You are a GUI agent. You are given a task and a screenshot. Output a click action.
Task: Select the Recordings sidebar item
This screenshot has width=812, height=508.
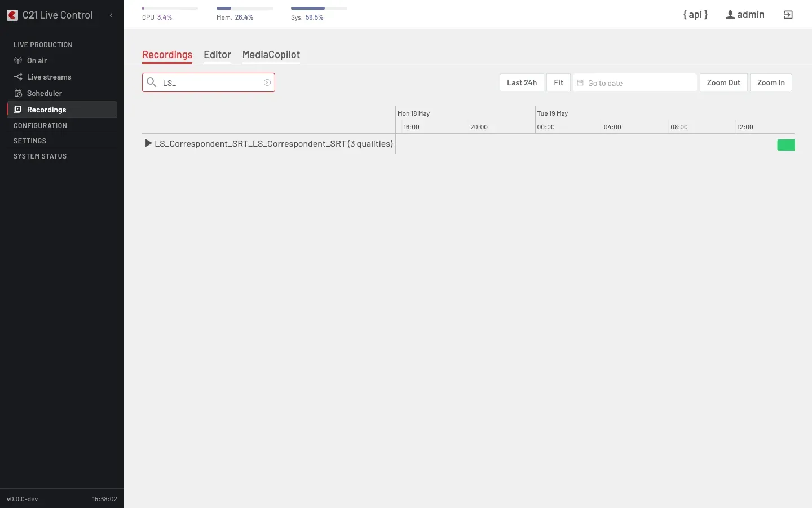click(x=62, y=110)
